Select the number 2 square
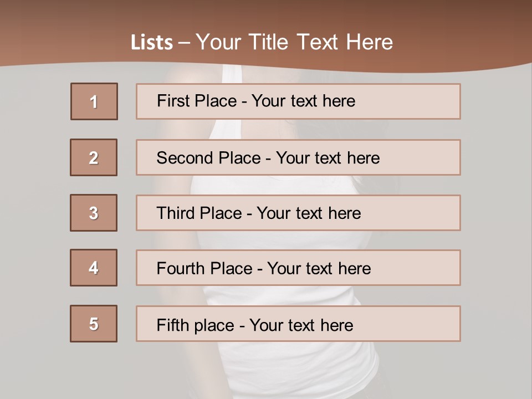The width and height of the screenshot is (532, 399). 94,157
